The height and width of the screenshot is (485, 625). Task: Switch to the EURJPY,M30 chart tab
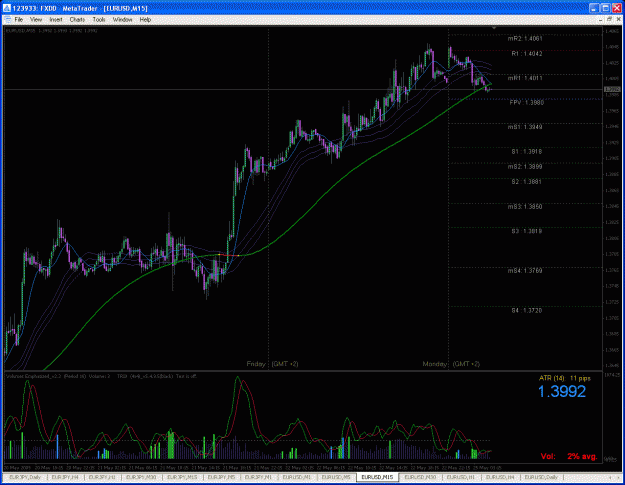pyautogui.click(x=141, y=477)
